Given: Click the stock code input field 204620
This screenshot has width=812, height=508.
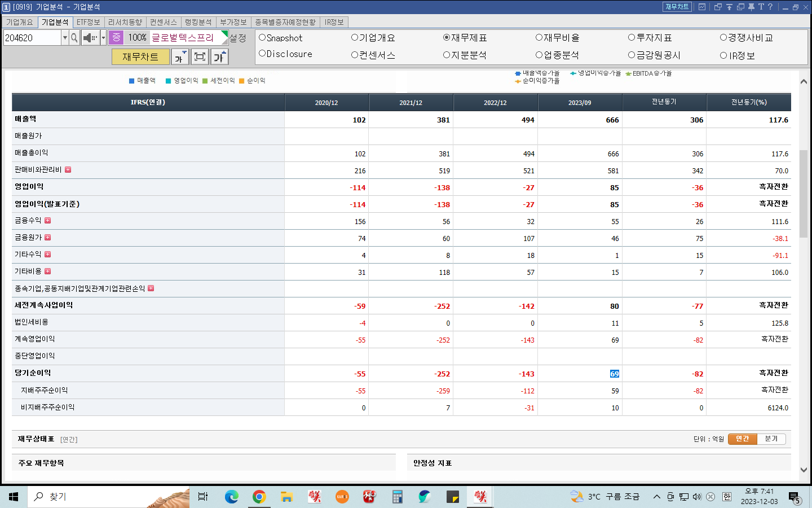Looking at the screenshot, I should (32, 38).
